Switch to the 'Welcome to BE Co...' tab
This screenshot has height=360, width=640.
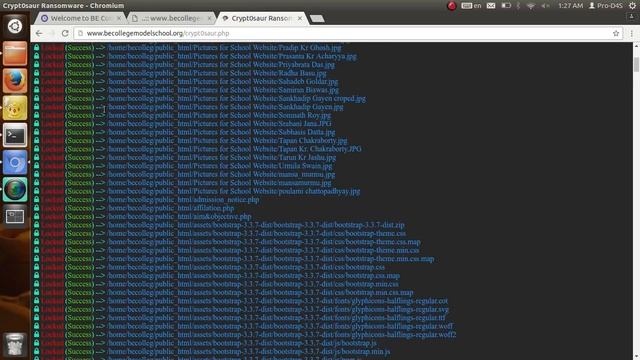pos(80,18)
